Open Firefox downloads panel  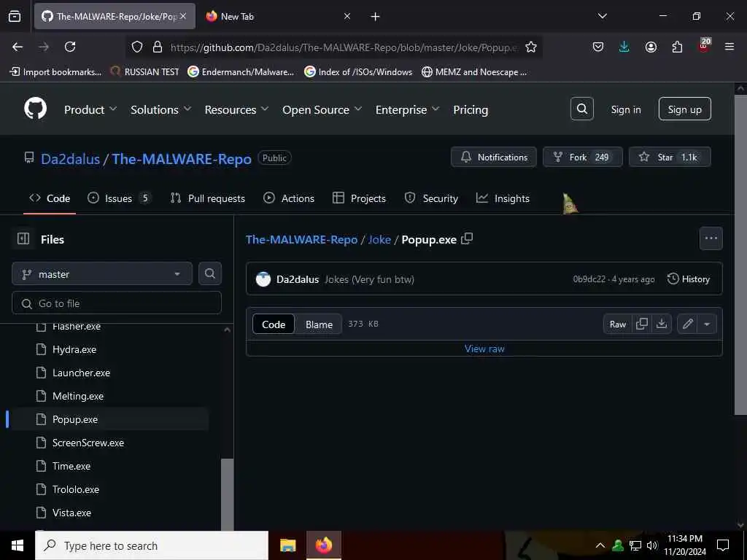click(x=624, y=47)
